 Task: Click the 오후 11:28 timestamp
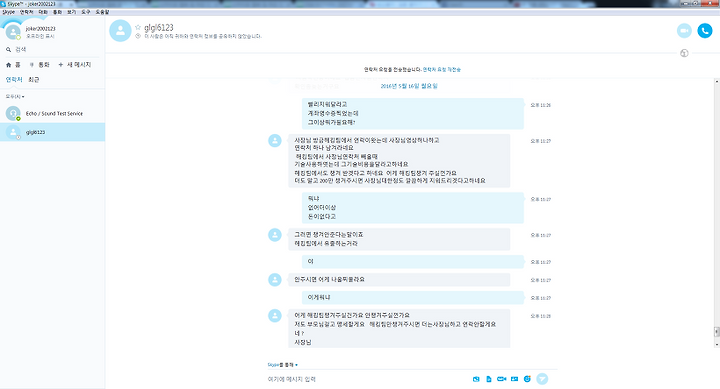tap(540, 316)
